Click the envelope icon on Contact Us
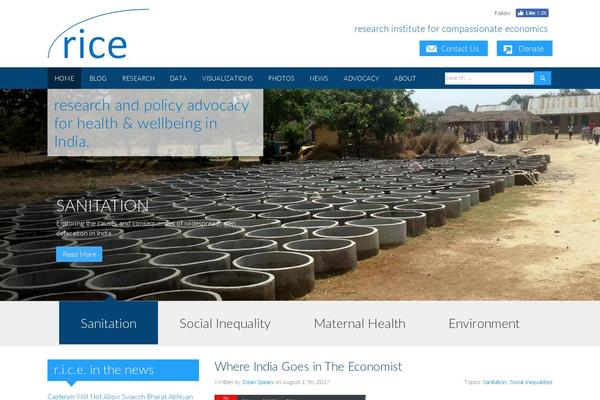Viewport: 600px width, 400px height. click(431, 49)
